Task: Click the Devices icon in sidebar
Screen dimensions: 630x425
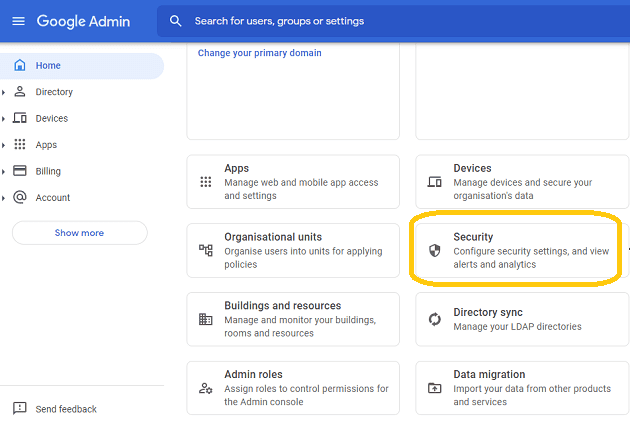Action: [20, 118]
